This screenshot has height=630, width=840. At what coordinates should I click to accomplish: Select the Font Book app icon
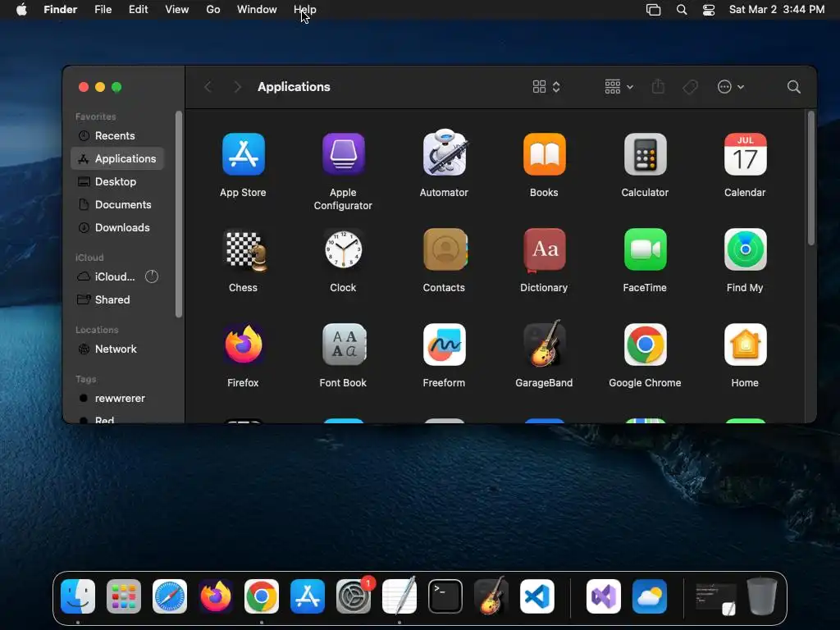344,345
